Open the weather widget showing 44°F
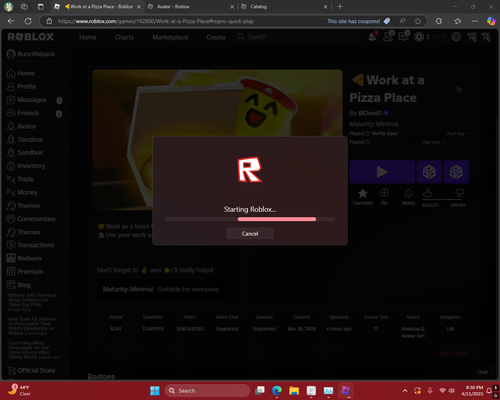Image resolution: width=500 pixels, height=400 pixels. (x=19, y=390)
